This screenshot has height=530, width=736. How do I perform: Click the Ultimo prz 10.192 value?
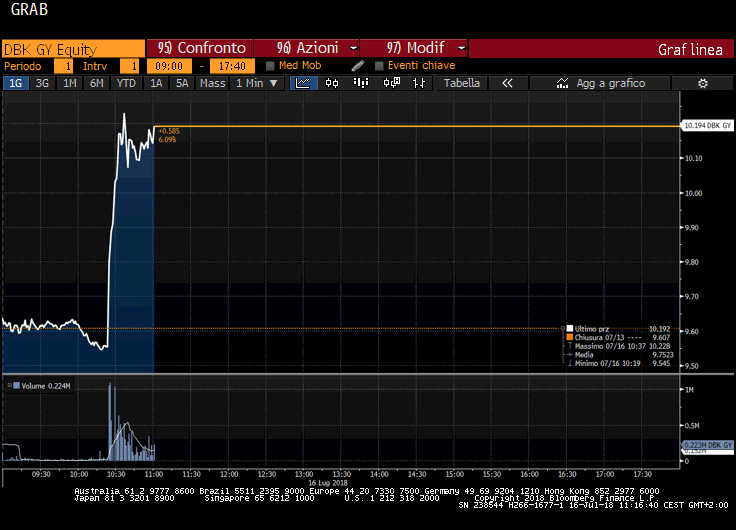659,329
